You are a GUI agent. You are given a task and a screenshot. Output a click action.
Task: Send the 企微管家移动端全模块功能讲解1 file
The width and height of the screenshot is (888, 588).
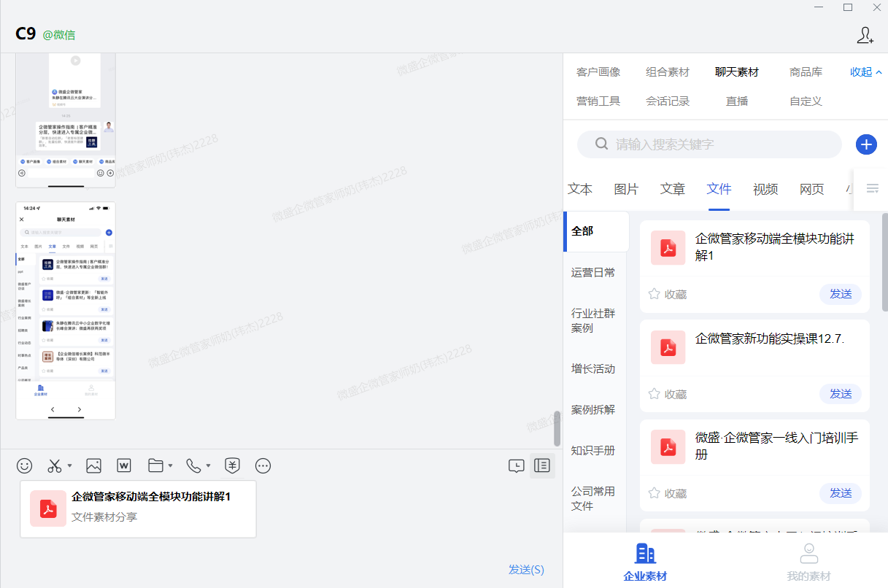(x=841, y=294)
